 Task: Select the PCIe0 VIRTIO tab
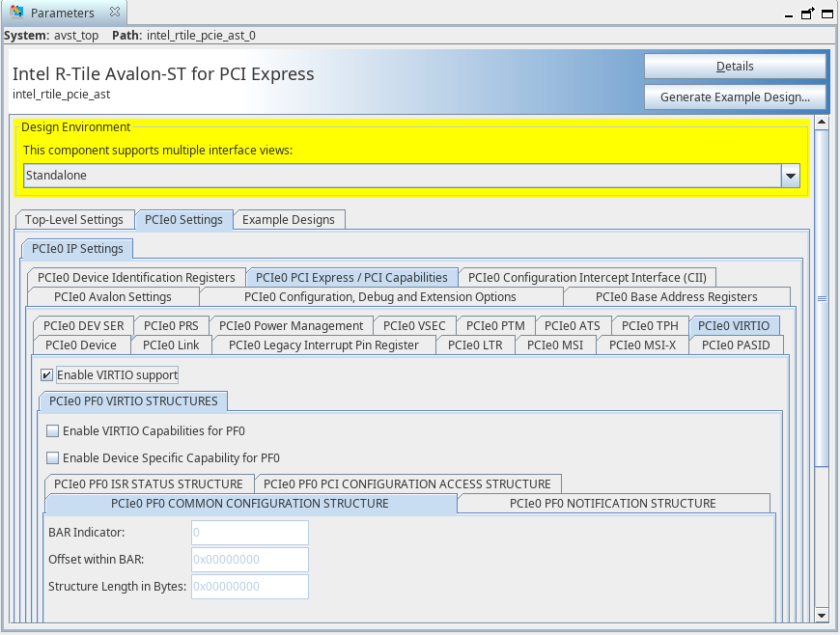(x=734, y=325)
